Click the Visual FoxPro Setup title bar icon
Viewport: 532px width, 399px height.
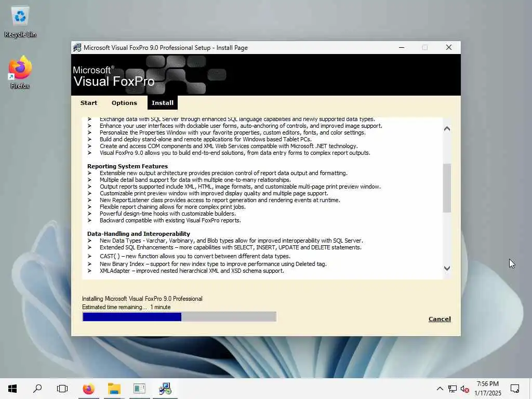click(77, 47)
